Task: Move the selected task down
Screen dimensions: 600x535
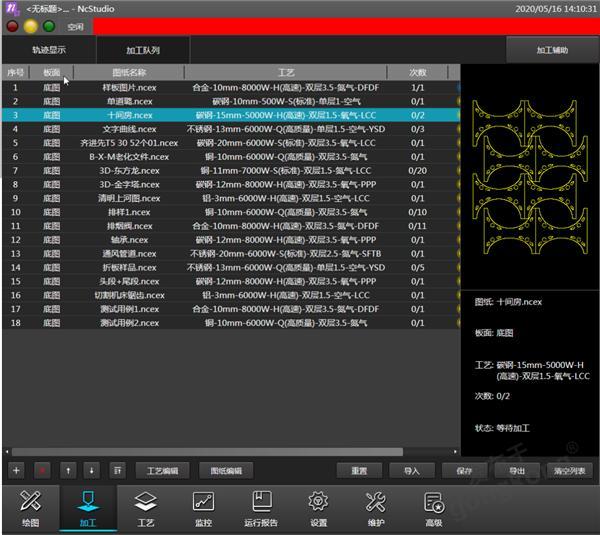Action: [92, 470]
